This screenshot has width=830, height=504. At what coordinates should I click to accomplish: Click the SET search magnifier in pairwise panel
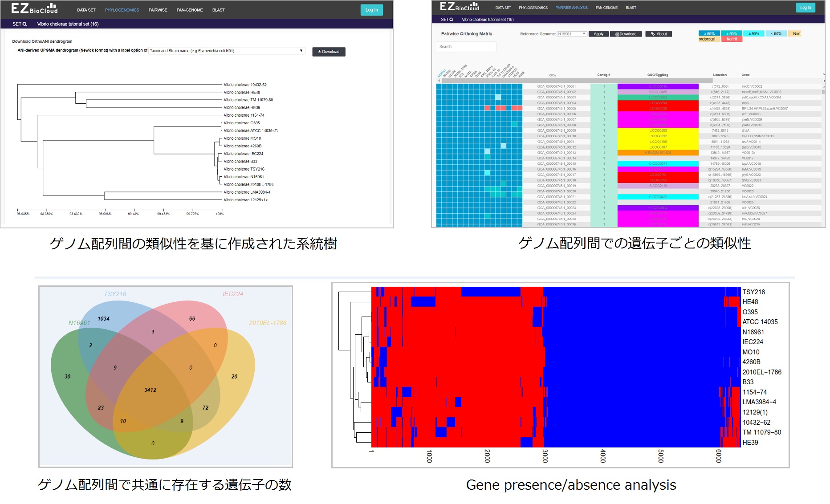[x=451, y=20]
